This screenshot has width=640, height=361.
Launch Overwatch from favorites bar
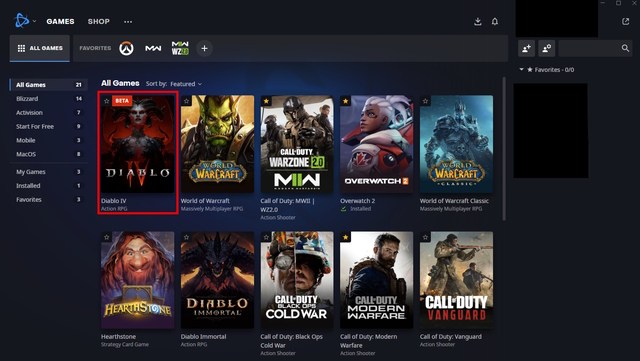[x=127, y=48]
